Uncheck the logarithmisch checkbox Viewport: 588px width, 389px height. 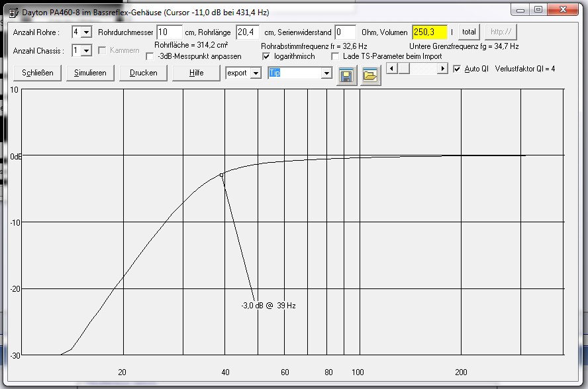pyautogui.click(x=266, y=57)
